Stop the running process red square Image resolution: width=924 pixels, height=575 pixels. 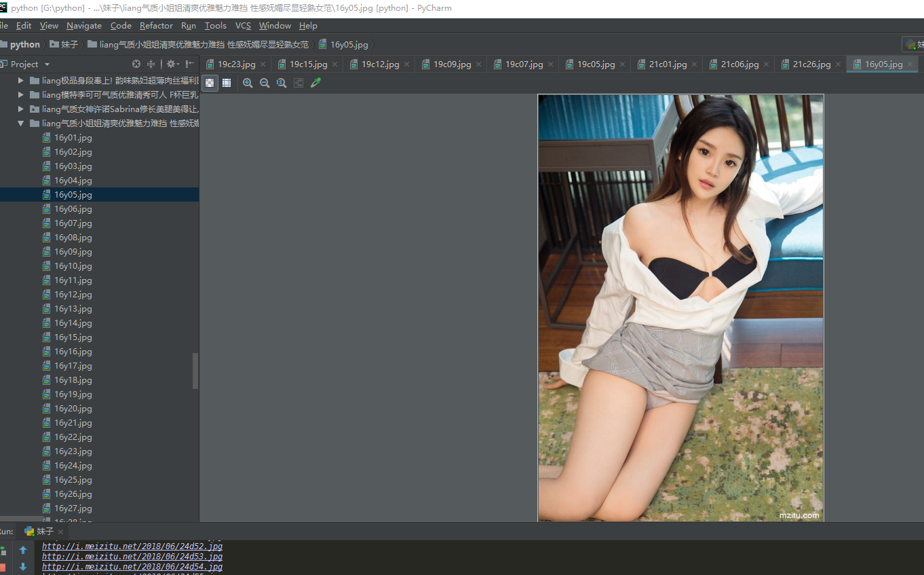2,567
